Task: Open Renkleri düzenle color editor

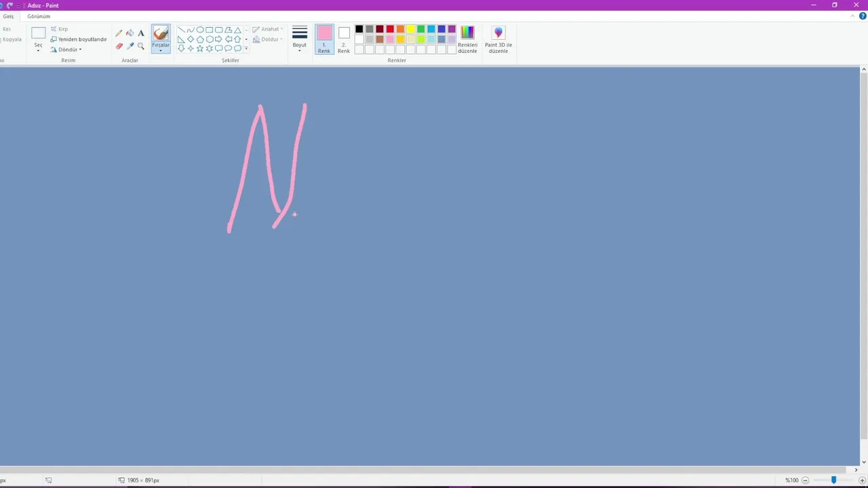Action: click(467, 40)
